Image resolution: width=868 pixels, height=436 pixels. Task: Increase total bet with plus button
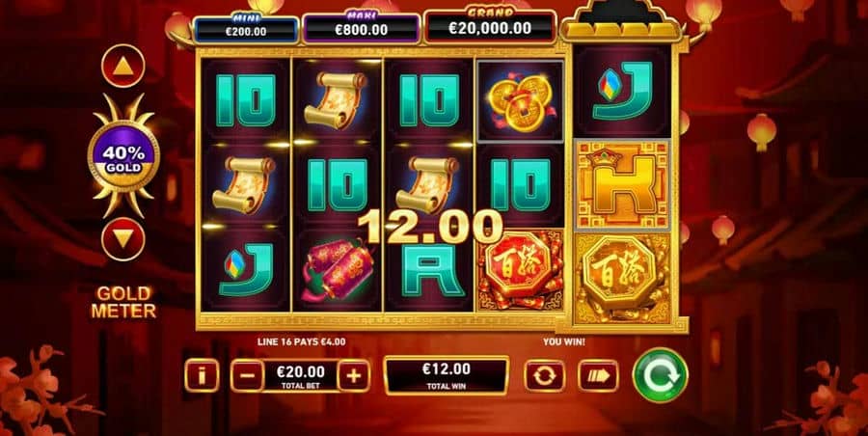353,375
